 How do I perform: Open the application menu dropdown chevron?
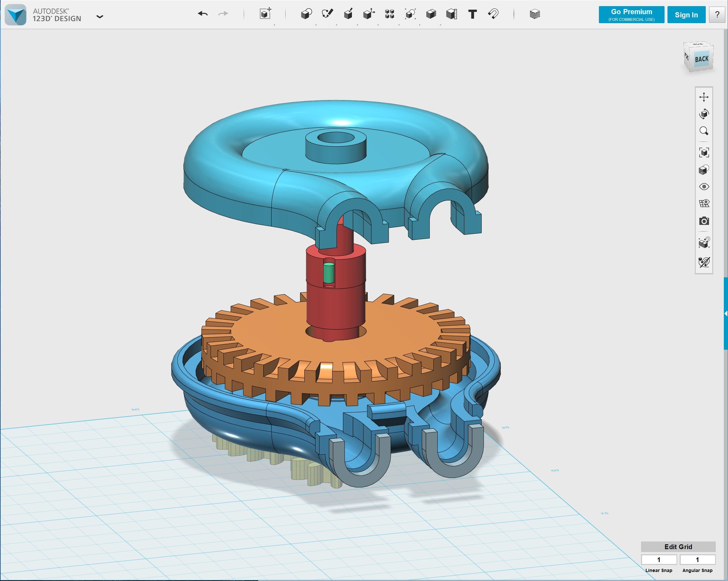point(99,16)
